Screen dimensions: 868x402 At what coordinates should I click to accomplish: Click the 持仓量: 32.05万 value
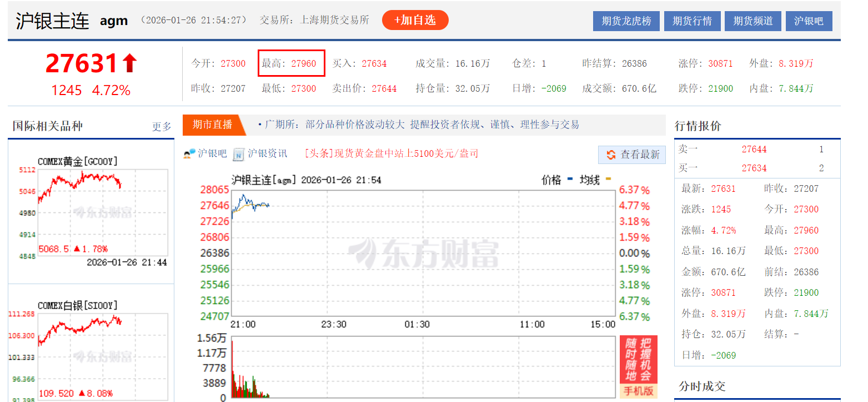click(453, 88)
